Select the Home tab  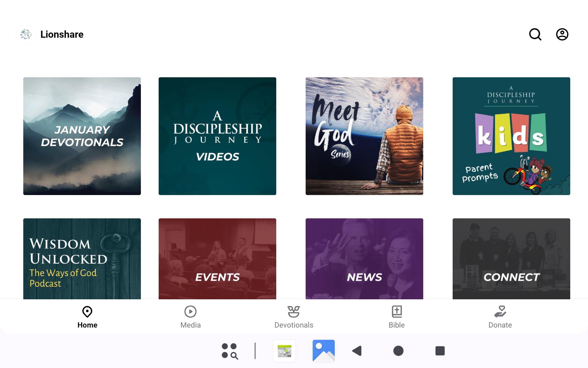(87, 317)
